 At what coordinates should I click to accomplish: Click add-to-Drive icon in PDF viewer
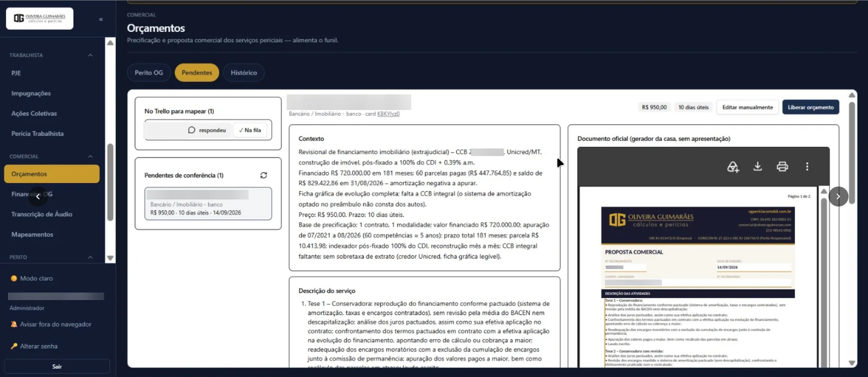coord(733,167)
